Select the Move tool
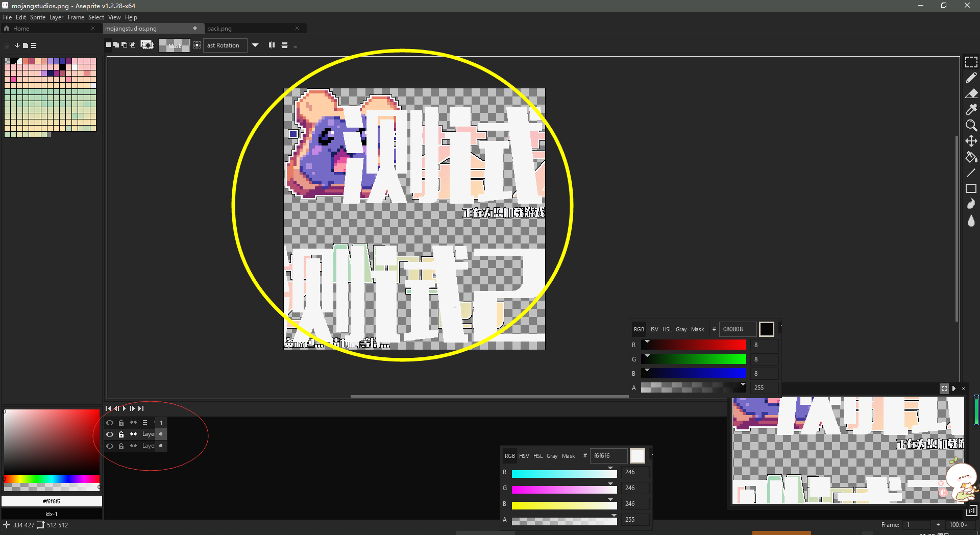 coord(971,141)
